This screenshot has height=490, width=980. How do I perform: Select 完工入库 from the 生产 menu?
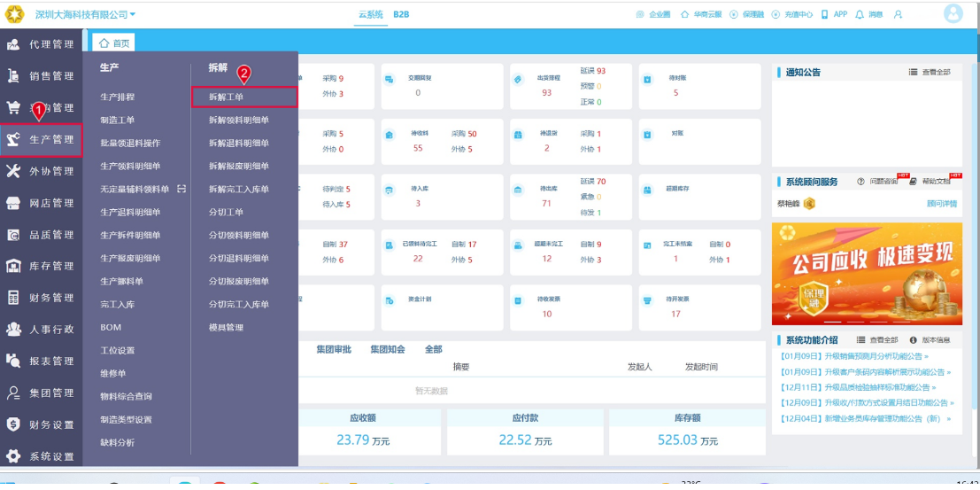pos(118,304)
